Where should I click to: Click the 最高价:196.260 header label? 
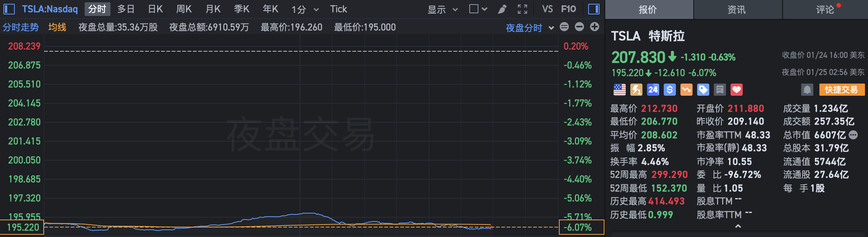[291, 27]
